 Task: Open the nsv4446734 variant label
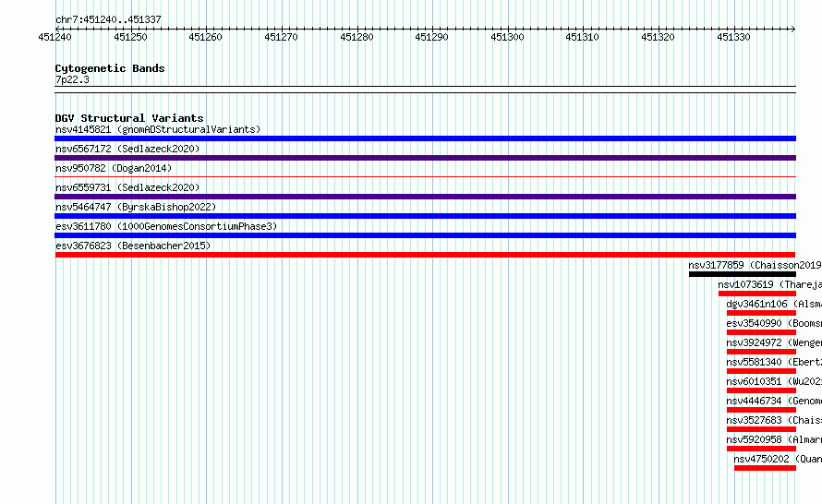(774, 401)
